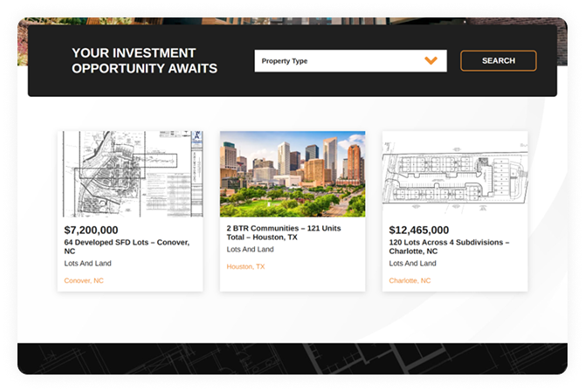The image size is (585, 392).
Task: Open the Property Type dropdown
Action: tap(350, 61)
